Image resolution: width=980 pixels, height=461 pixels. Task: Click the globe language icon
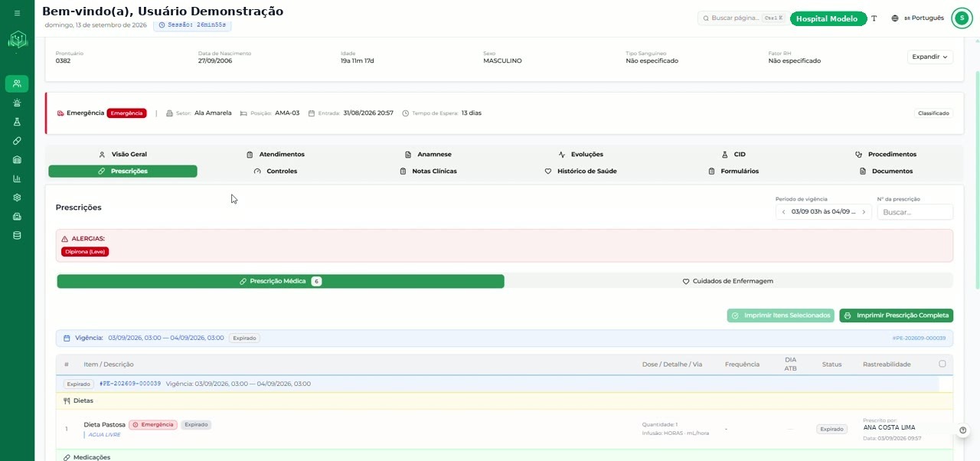(x=894, y=18)
